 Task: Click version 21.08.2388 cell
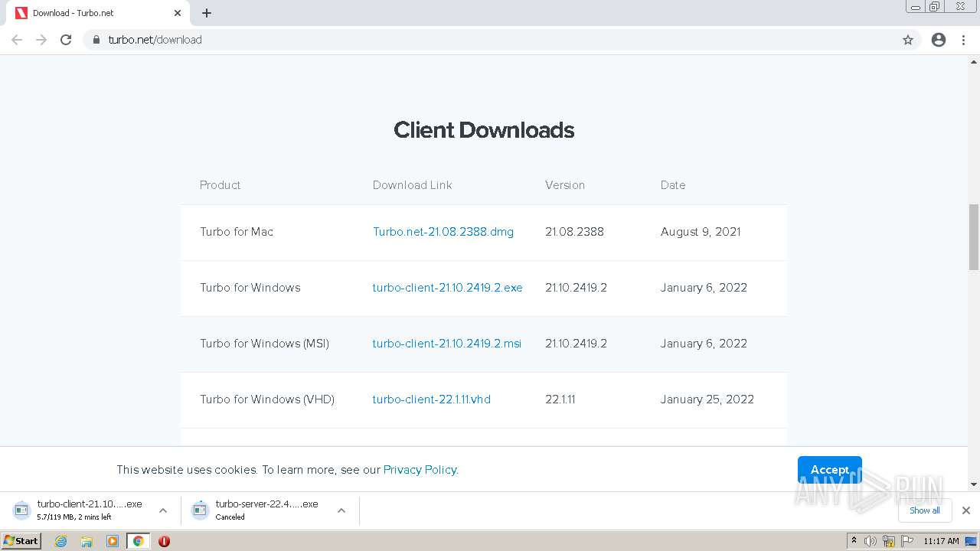point(574,232)
